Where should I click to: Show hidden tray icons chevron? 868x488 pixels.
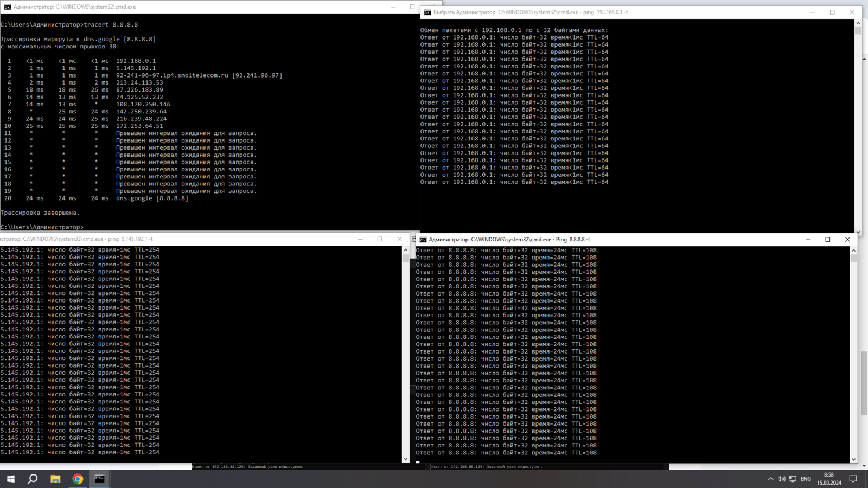(770, 479)
